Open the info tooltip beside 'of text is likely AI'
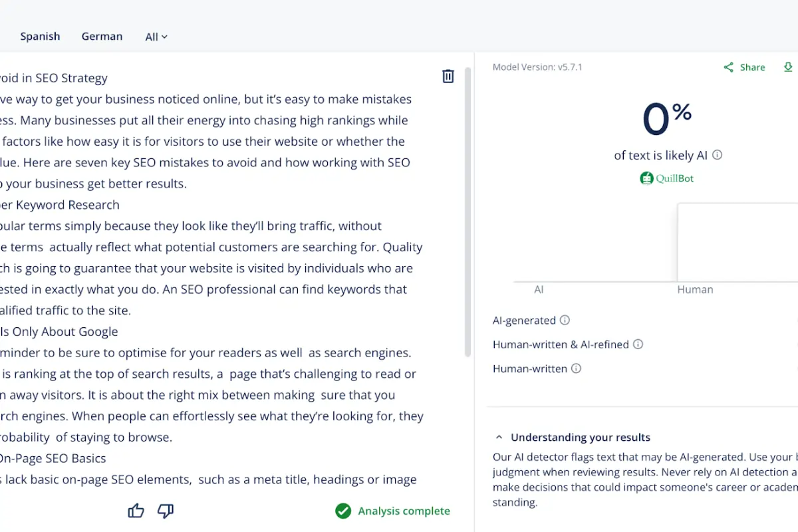This screenshot has height=532, width=798. pos(717,155)
